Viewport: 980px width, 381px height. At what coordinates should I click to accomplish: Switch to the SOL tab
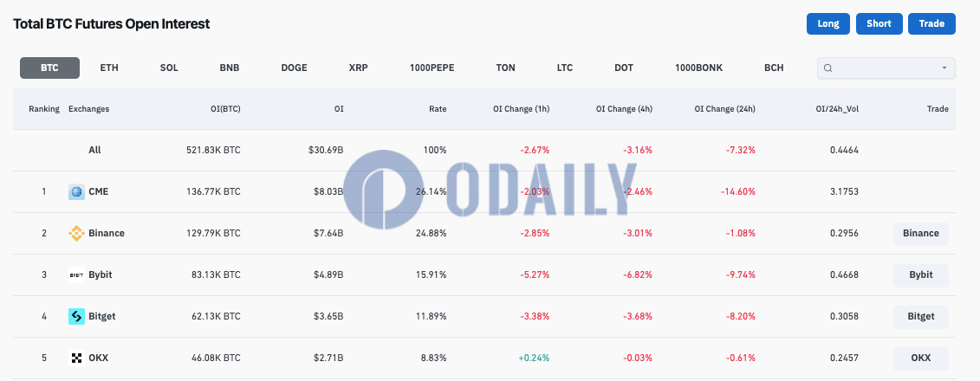coord(169,68)
